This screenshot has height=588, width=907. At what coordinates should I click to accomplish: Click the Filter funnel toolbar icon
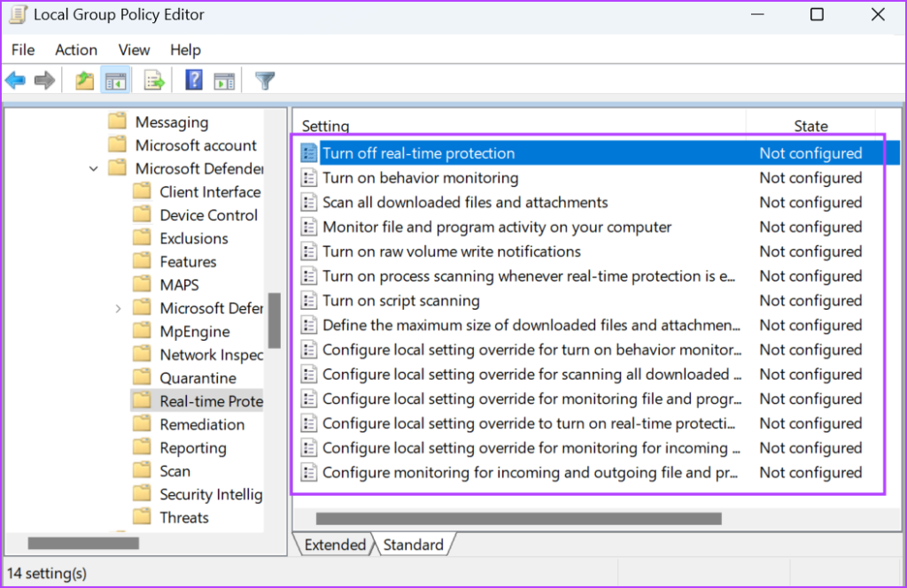(x=265, y=81)
